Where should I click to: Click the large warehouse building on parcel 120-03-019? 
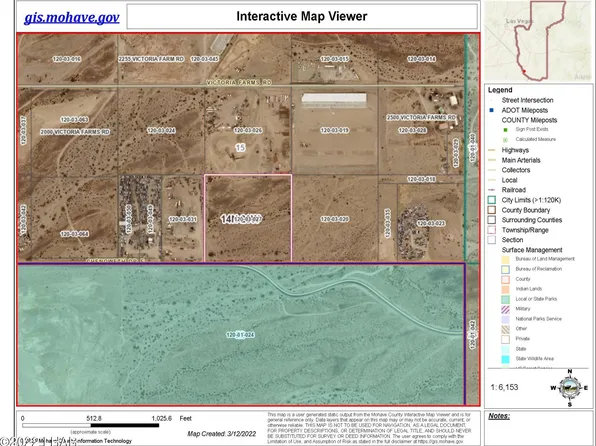coord(334,100)
